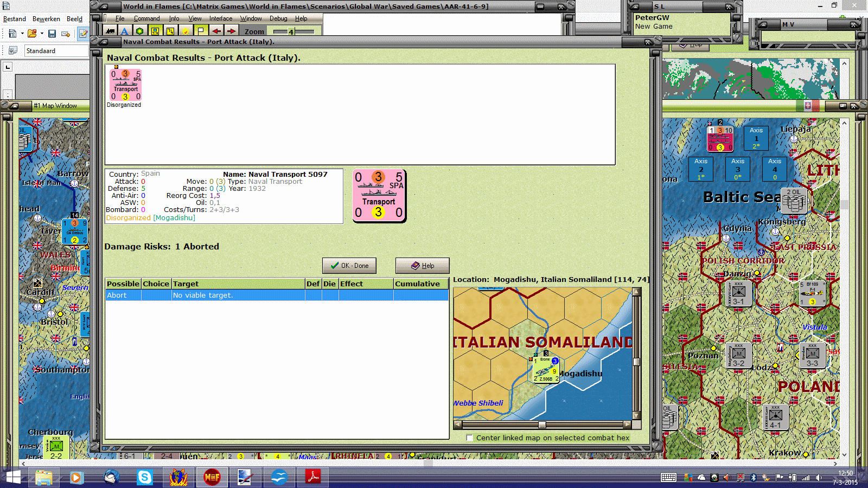This screenshot has width=868, height=488.
Task: Click the Effect column header
Action: coord(366,284)
